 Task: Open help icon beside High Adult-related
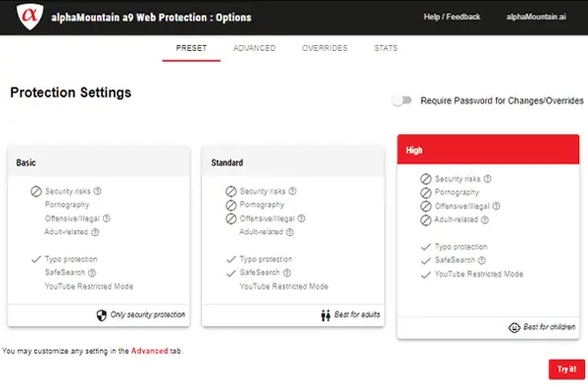point(485,219)
